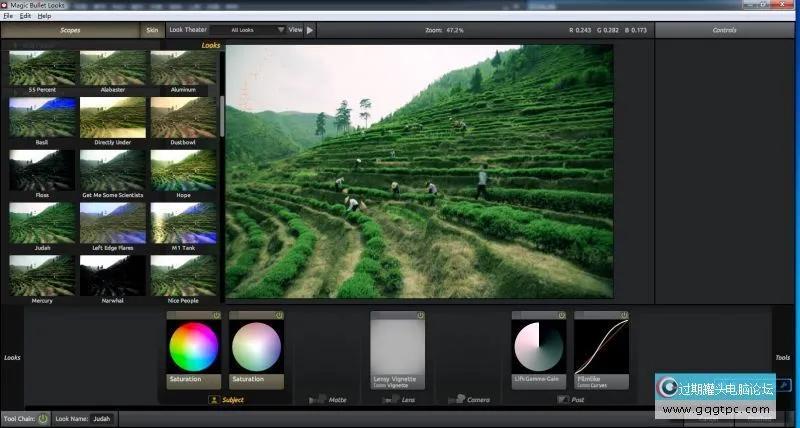Screen dimensions: 800x428
Task: Pick a hue on second Saturation color wheel
Action: (257, 347)
